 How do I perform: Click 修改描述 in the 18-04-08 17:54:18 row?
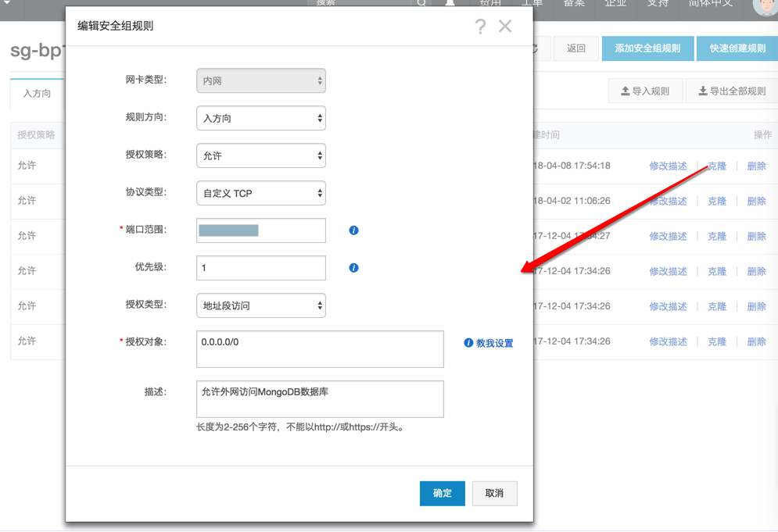coord(668,166)
